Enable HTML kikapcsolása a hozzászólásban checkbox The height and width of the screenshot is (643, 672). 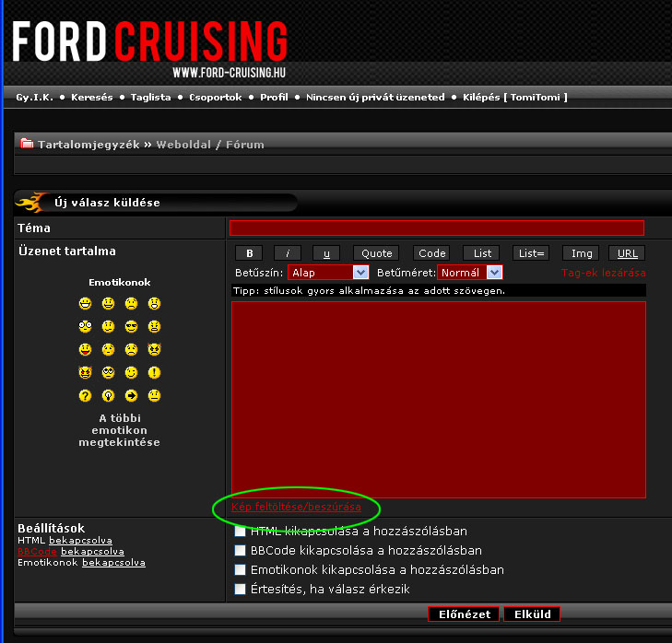coord(240,532)
